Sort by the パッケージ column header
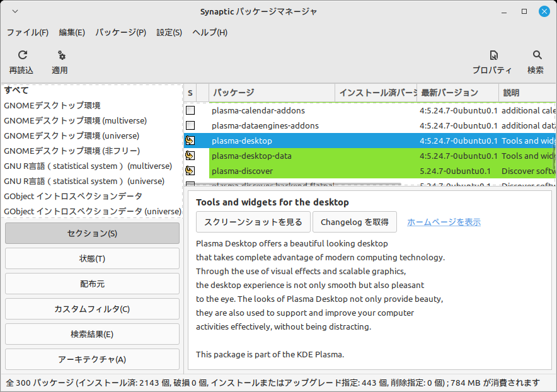Image resolution: width=557 pixels, height=392 pixels. click(272, 93)
